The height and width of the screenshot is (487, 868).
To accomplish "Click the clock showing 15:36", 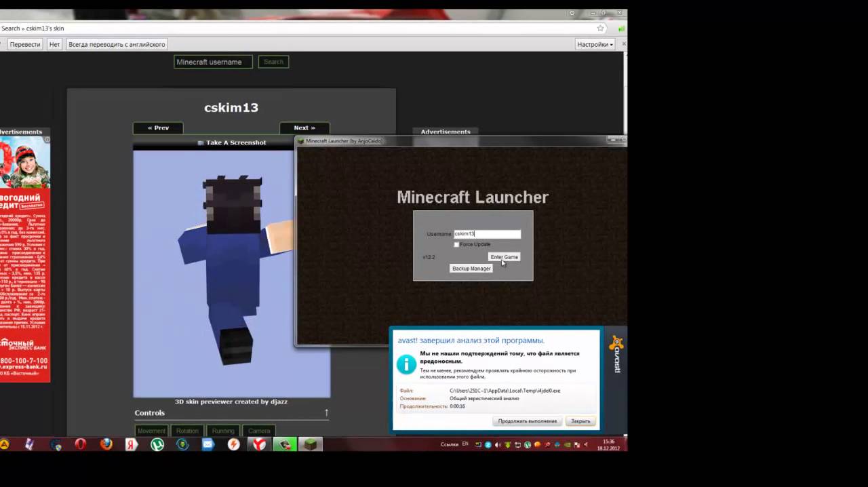I will click(x=608, y=442).
